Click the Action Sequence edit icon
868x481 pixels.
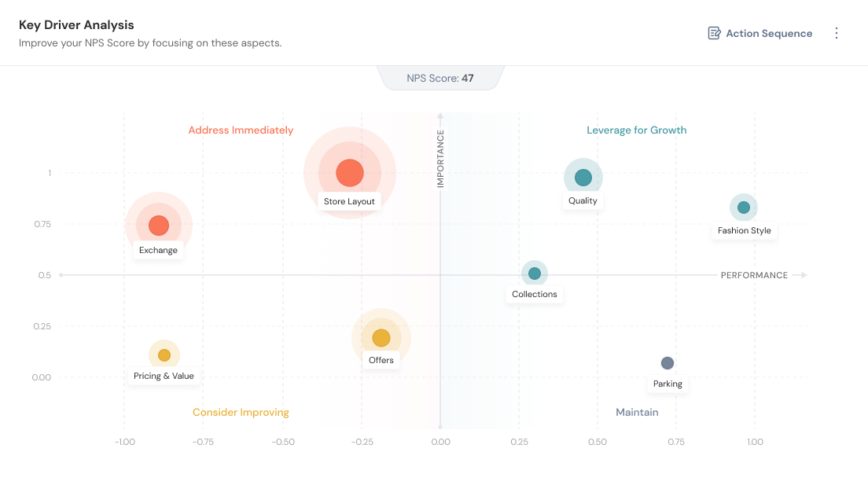(714, 33)
